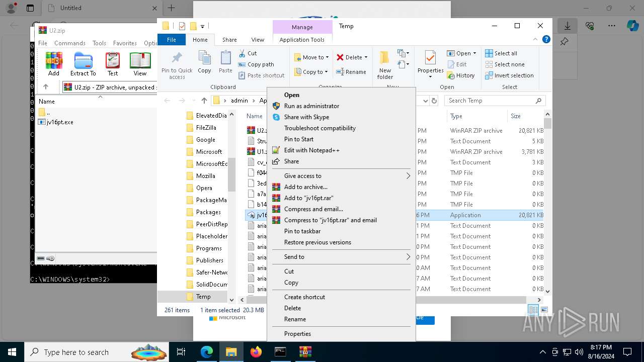This screenshot has width=644, height=362.
Task: Open the address bar history dropdown
Action: click(426, 101)
